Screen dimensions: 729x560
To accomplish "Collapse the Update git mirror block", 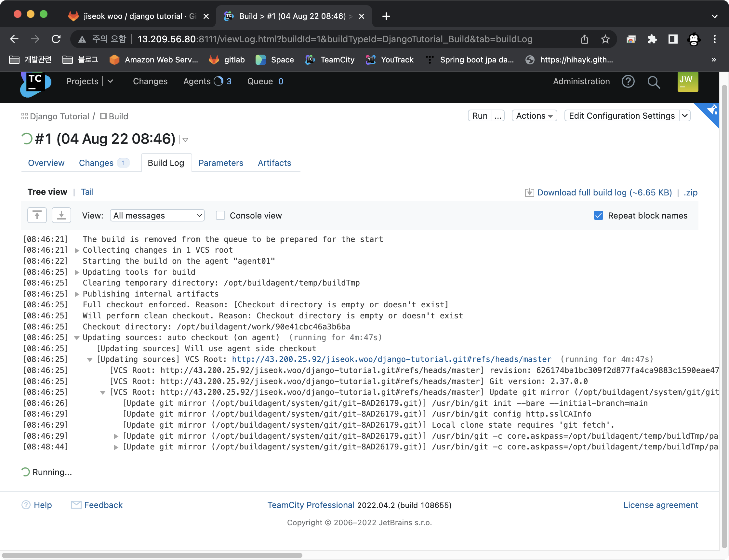I will 103,393.
